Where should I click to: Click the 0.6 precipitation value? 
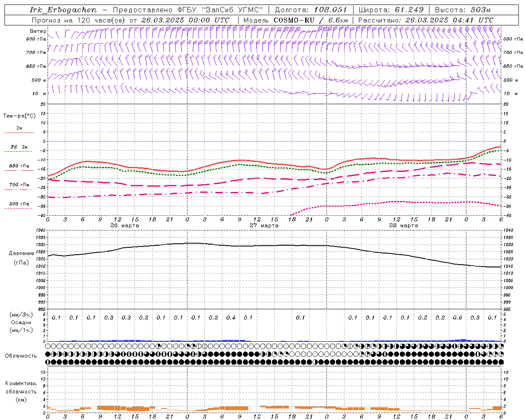457,318
